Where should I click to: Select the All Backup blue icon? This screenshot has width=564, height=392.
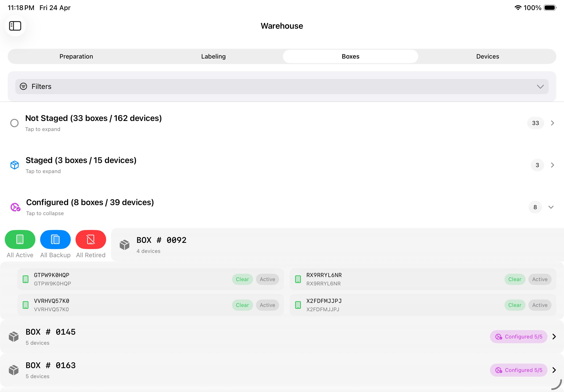point(55,239)
